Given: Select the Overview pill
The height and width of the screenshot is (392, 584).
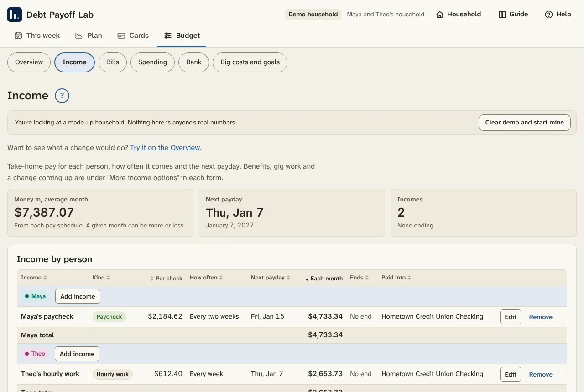Looking at the screenshot, I should [29, 62].
